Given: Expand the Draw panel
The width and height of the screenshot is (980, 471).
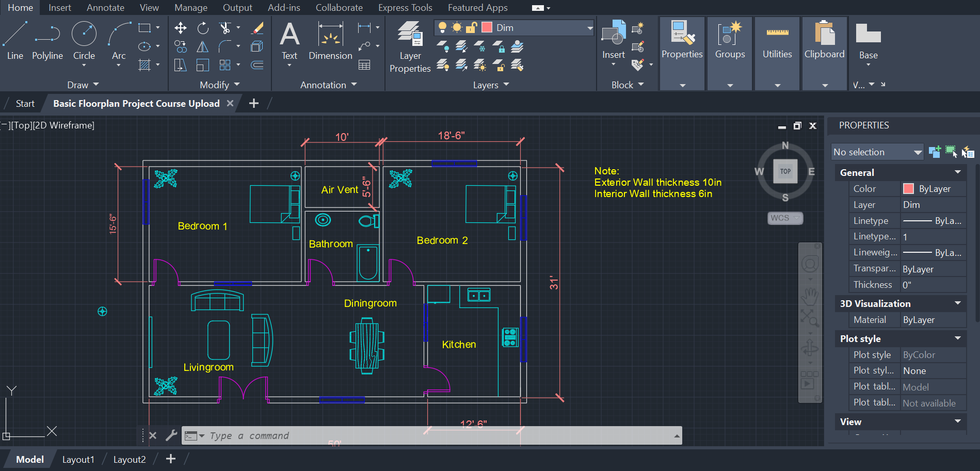Looking at the screenshot, I should point(83,85).
